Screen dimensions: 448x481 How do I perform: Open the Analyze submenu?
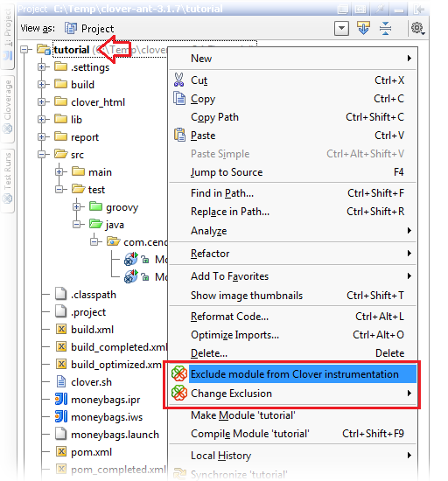tap(293, 231)
